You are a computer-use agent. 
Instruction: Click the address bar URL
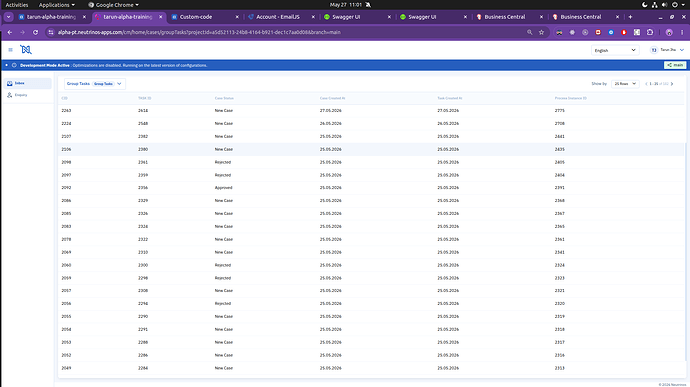click(x=199, y=32)
